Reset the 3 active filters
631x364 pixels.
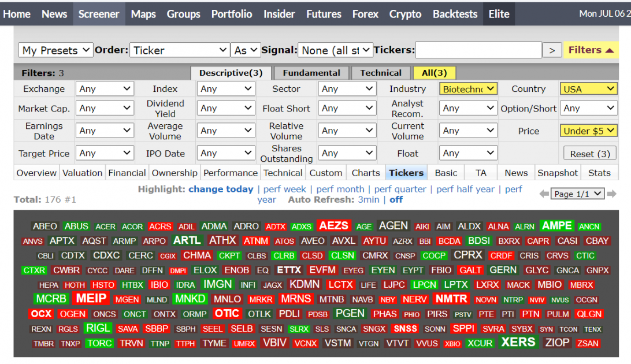[590, 154]
